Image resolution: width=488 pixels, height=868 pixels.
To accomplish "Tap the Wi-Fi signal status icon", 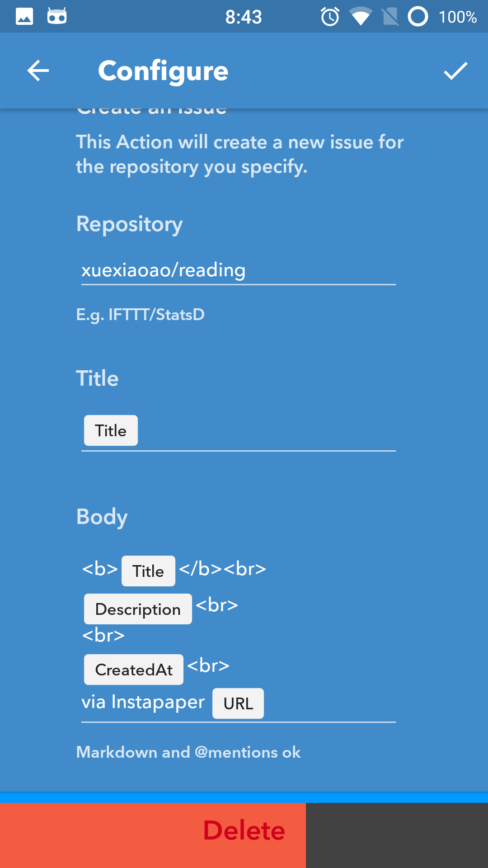I will tap(360, 17).
